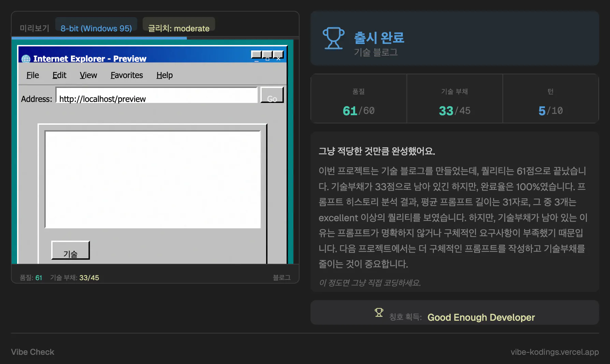Open the File menu
610x364 pixels.
[x=33, y=75]
